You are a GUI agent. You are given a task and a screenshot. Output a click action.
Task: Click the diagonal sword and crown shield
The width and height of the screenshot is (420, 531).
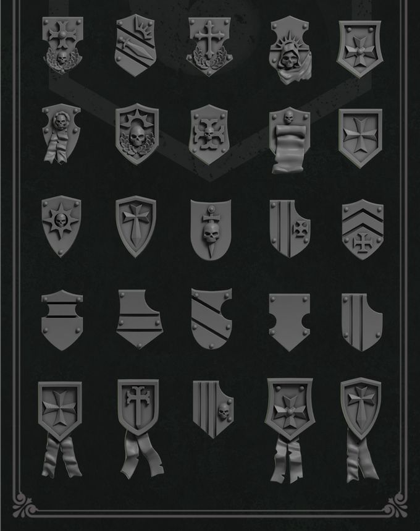pyautogui.click(x=136, y=45)
